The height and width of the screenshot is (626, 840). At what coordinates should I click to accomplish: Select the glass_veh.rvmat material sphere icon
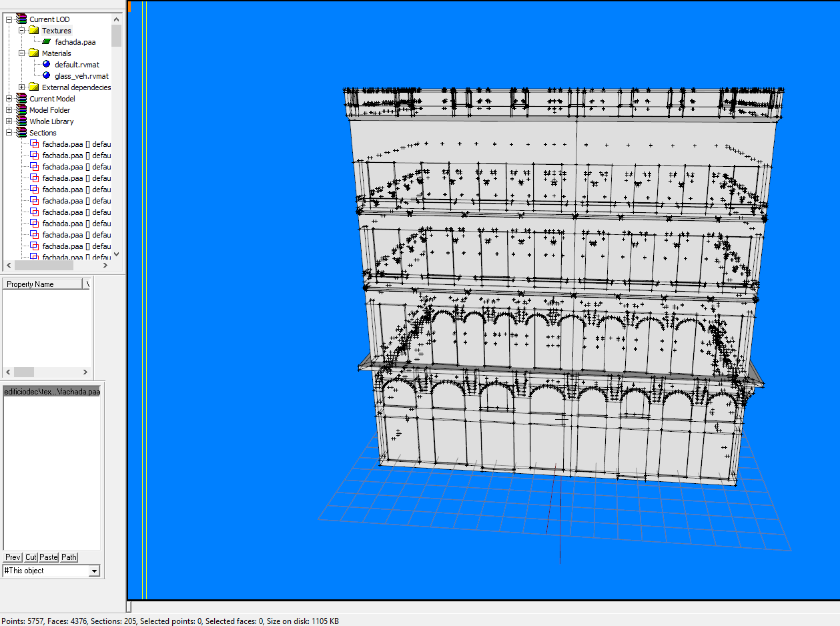pyautogui.click(x=46, y=76)
